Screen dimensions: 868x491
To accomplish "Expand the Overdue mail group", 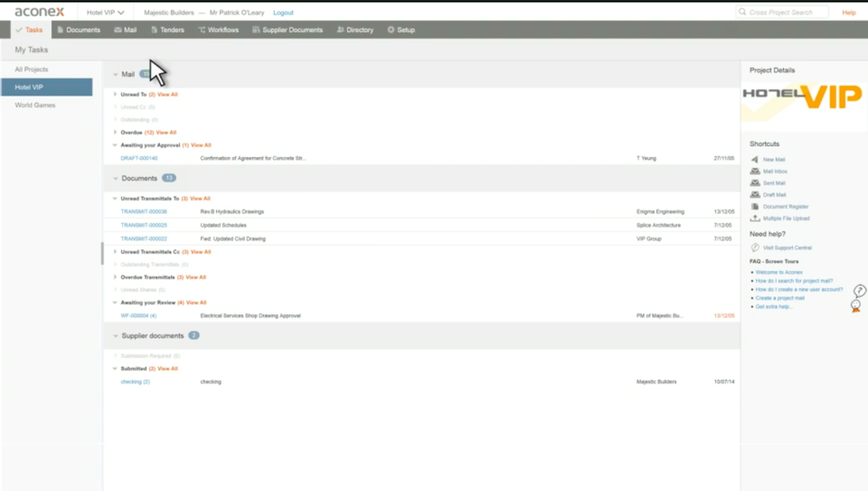I will (x=115, y=132).
